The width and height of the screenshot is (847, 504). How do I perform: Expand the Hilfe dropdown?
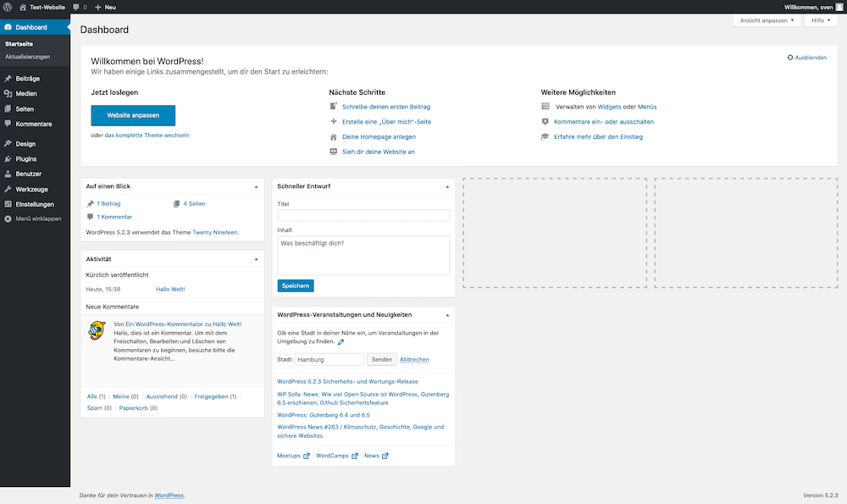click(821, 20)
